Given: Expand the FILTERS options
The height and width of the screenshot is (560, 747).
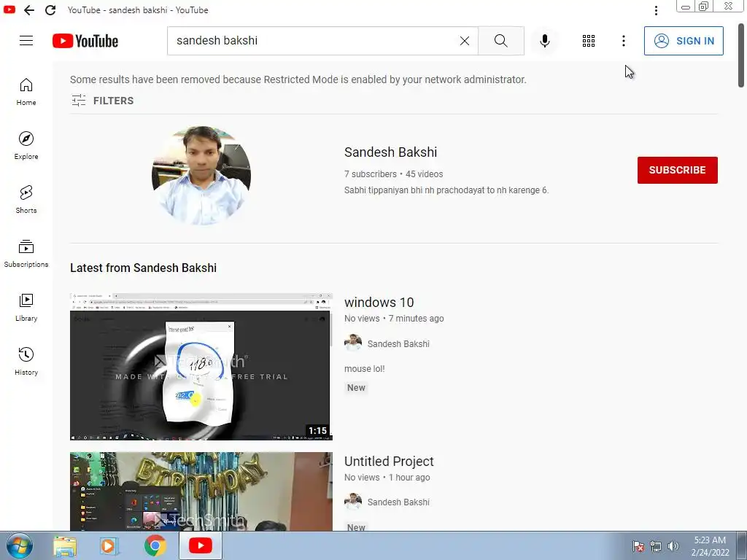Looking at the screenshot, I should pyautogui.click(x=102, y=101).
